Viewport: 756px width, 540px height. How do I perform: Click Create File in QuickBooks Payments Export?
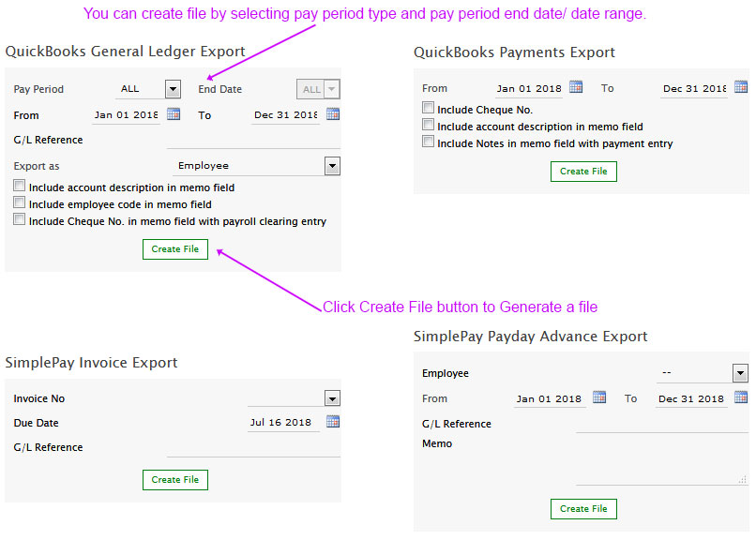583,171
